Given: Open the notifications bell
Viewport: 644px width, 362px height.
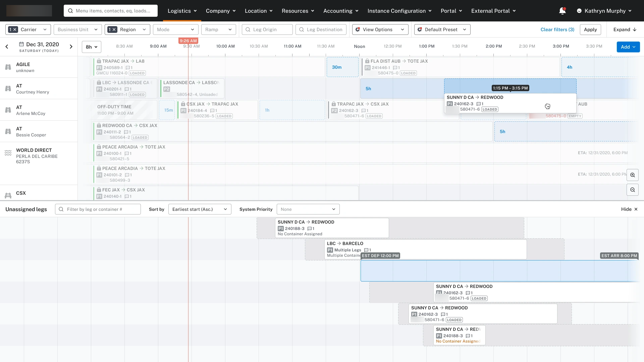Looking at the screenshot, I should (562, 11).
